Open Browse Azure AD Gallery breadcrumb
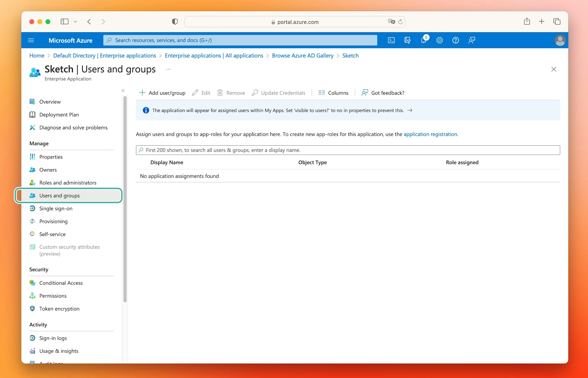This screenshot has height=378, width=588. tap(303, 55)
